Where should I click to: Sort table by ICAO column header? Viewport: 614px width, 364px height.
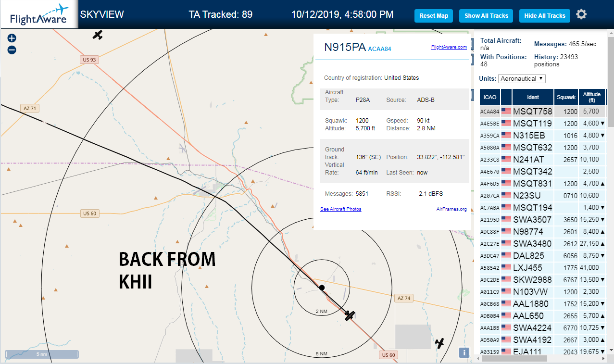[490, 97]
